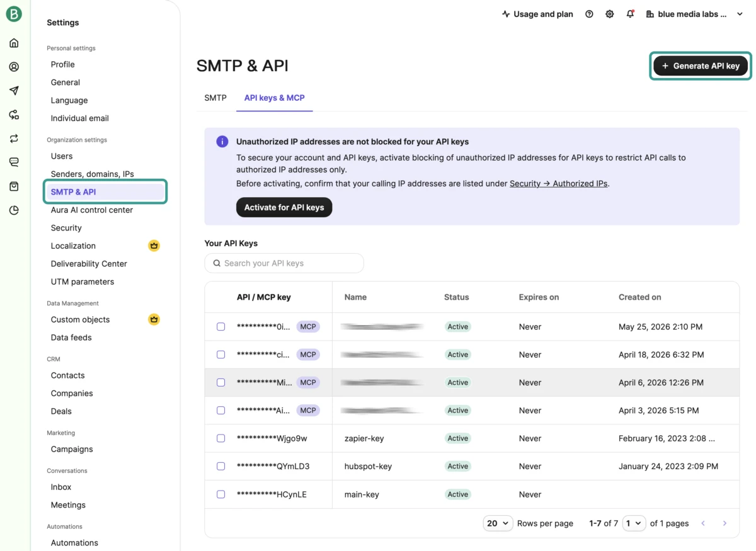Click the MCP badge on the April 6 key row

pos(308,382)
